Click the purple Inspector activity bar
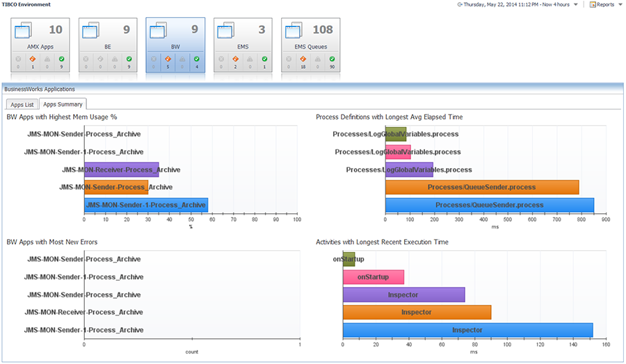The width and height of the screenshot is (626, 364). point(403,295)
